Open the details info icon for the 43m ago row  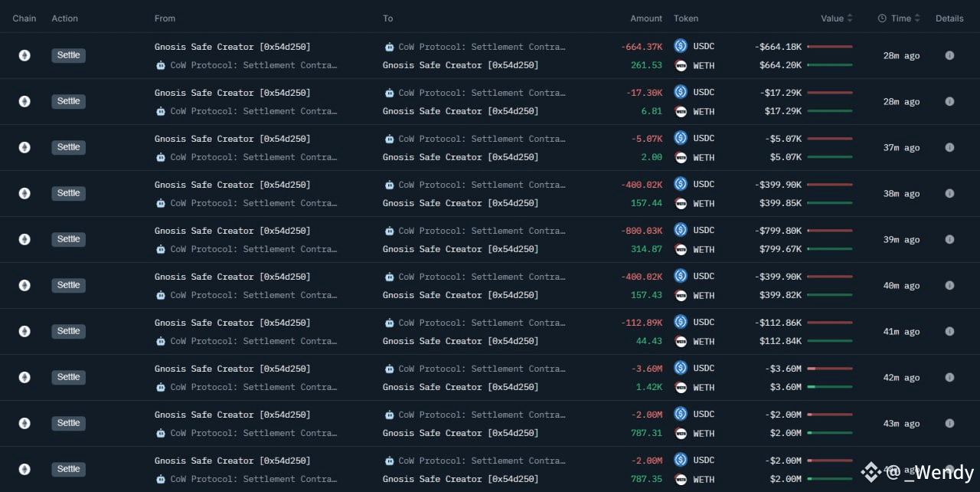[949, 423]
